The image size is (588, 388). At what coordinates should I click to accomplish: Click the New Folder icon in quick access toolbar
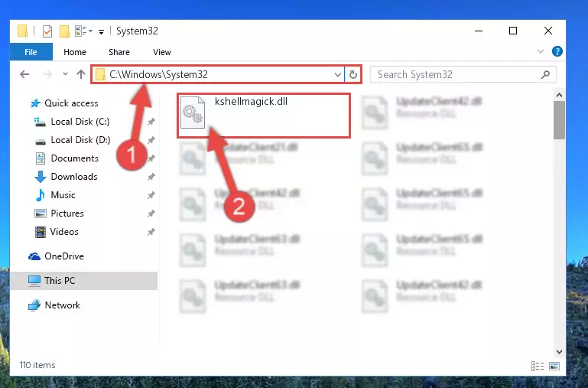(64, 31)
